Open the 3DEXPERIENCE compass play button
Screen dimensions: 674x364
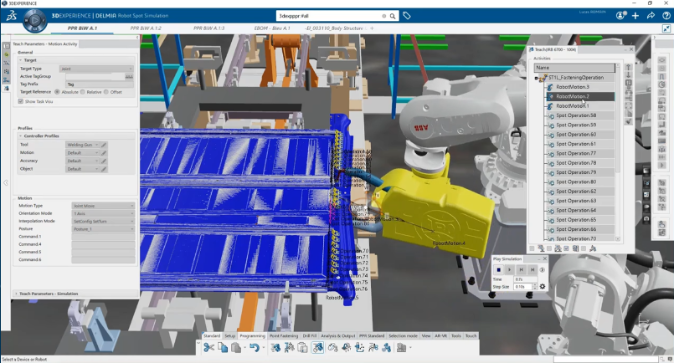pos(35,20)
